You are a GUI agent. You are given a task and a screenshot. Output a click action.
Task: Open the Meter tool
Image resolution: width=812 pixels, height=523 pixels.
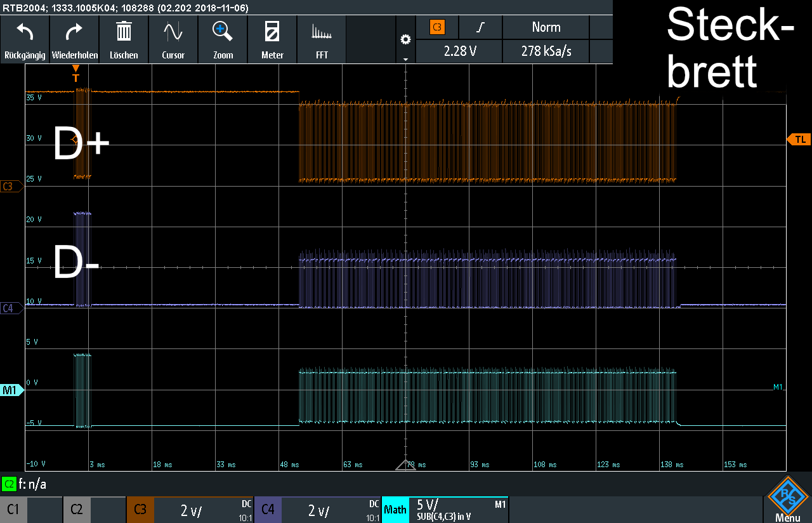[x=272, y=39]
